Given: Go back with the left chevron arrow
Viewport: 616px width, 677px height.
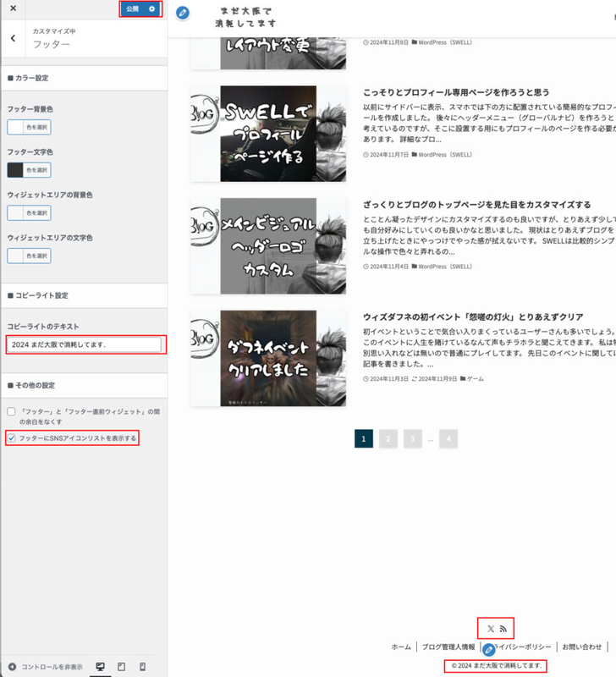Looking at the screenshot, I should 13,38.
